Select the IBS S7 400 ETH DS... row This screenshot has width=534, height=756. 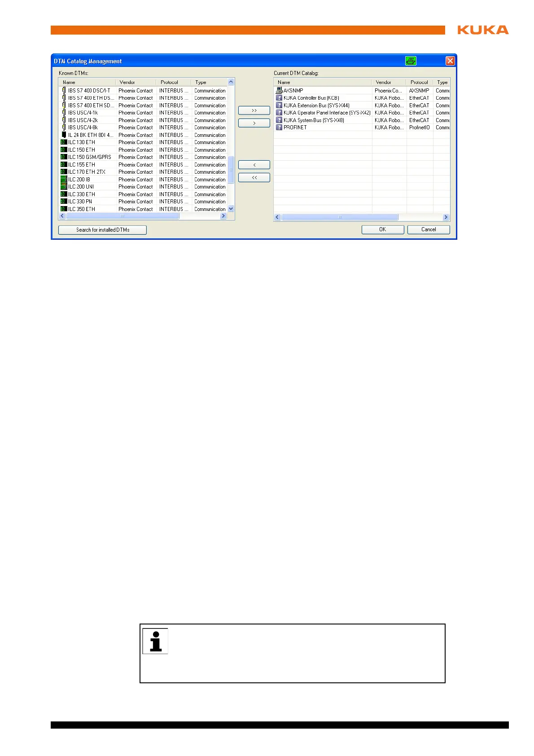(143, 98)
